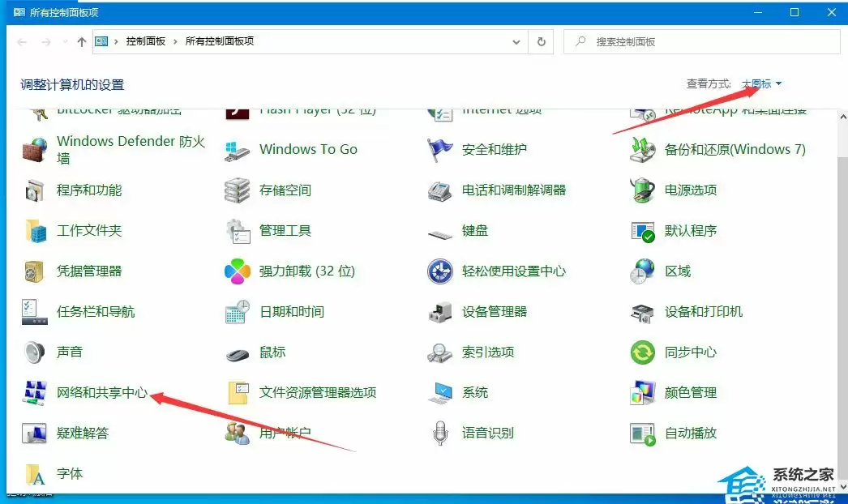
Task: Open the 网络和共享中心 icon
Action: tap(35, 393)
